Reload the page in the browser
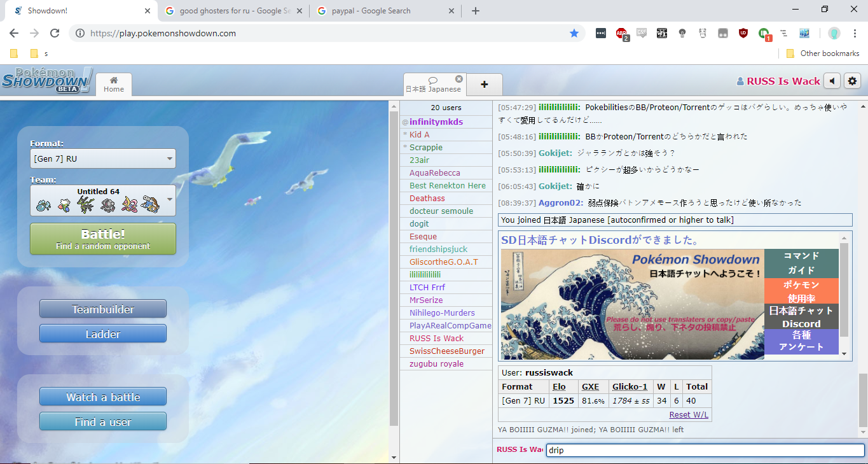The height and width of the screenshot is (464, 868). [x=55, y=33]
